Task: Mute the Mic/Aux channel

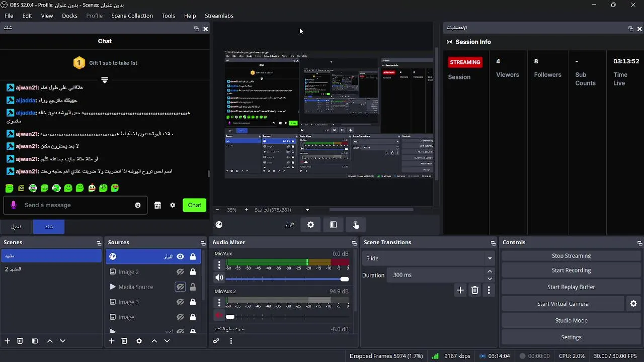Action: click(x=219, y=278)
